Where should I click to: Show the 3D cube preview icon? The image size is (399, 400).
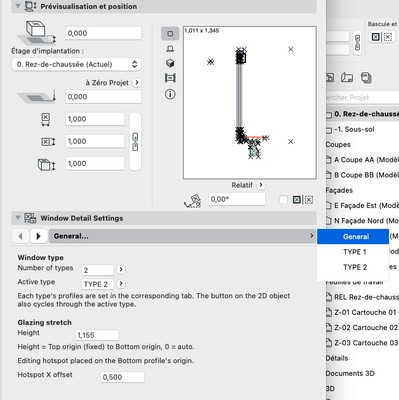click(170, 63)
